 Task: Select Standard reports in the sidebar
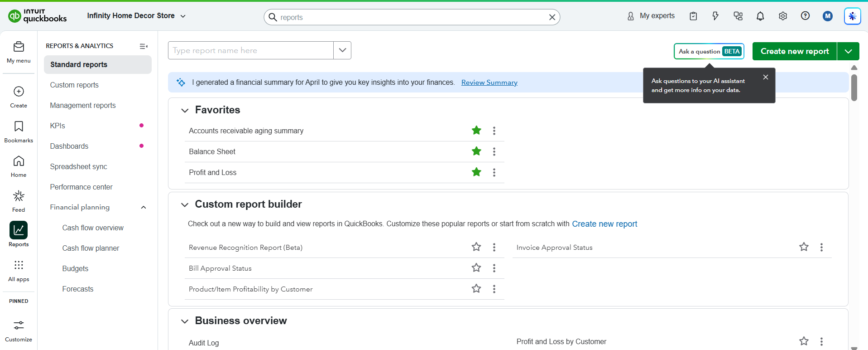pos(98,64)
